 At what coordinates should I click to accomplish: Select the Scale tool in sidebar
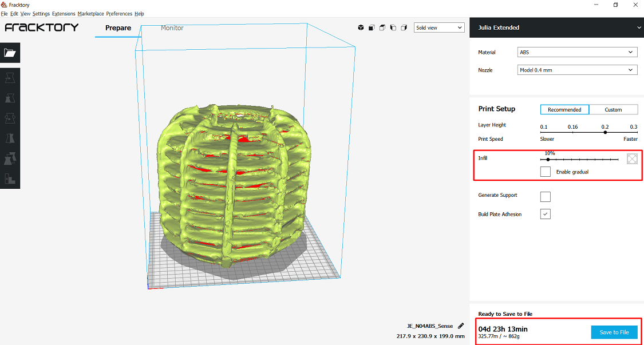coord(10,98)
